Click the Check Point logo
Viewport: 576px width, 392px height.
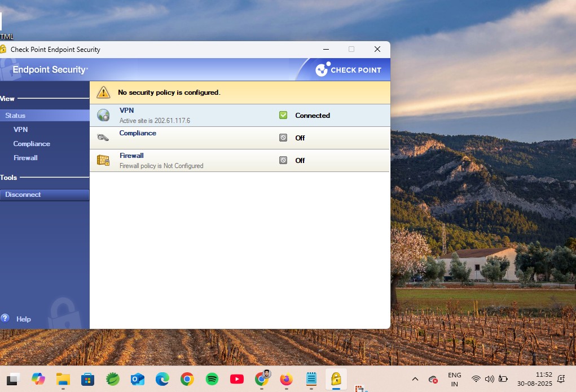[348, 69]
